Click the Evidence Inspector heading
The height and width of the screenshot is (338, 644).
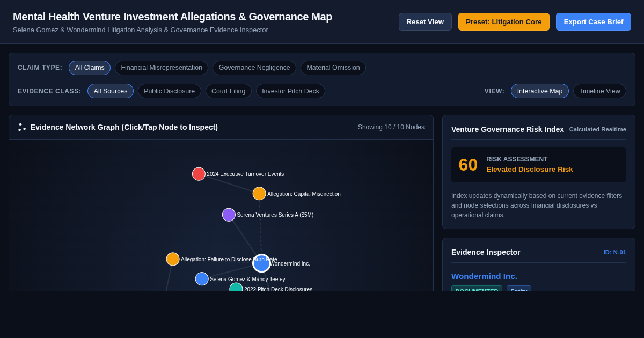486,252
